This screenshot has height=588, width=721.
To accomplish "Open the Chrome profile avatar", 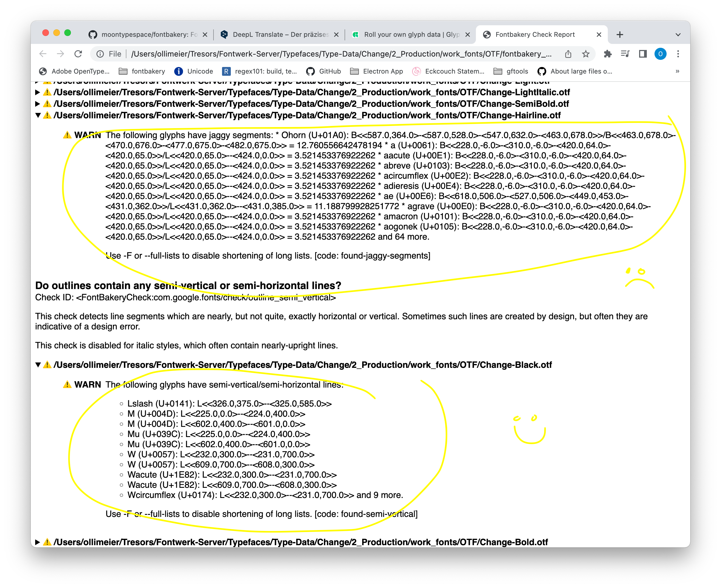I will point(660,54).
